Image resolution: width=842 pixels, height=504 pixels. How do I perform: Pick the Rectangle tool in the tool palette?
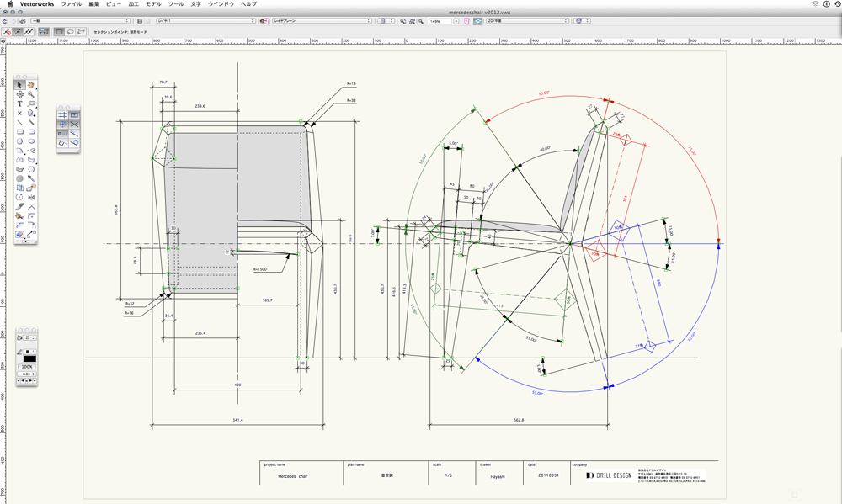click(20, 131)
